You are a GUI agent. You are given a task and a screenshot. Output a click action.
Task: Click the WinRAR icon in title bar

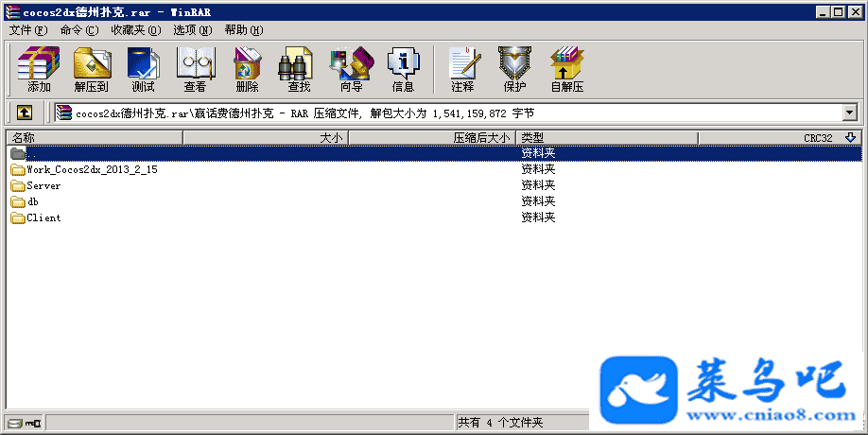pyautogui.click(x=11, y=11)
